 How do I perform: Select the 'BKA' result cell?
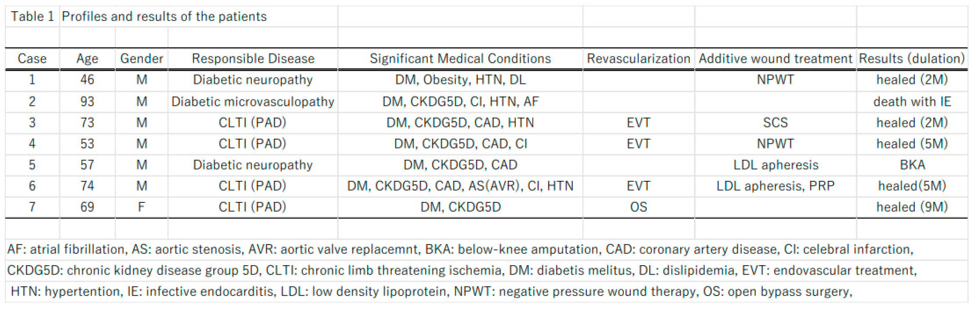pyautogui.click(x=912, y=164)
